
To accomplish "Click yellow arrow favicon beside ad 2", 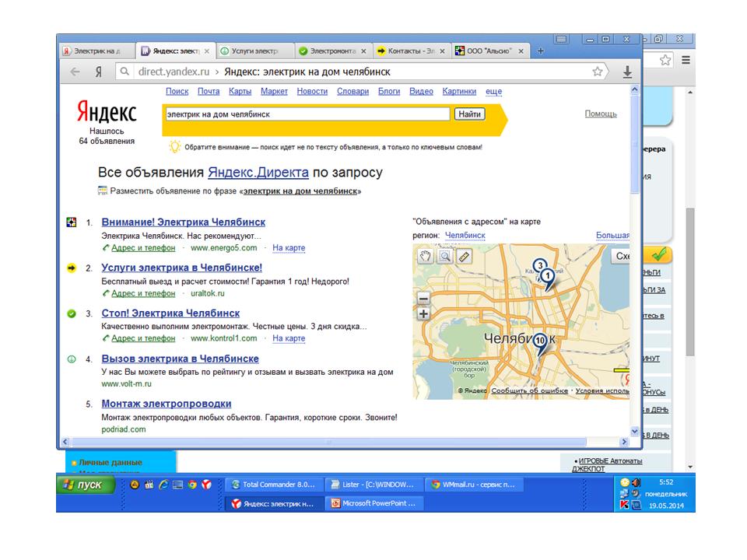I will point(72,268).
